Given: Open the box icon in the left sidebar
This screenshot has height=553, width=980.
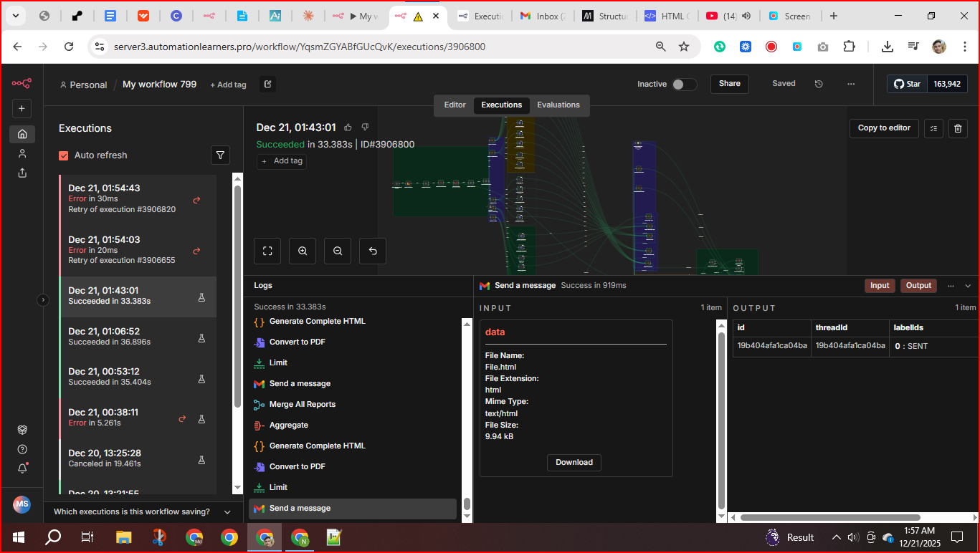Looking at the screenshot, I should click(22, 430).
